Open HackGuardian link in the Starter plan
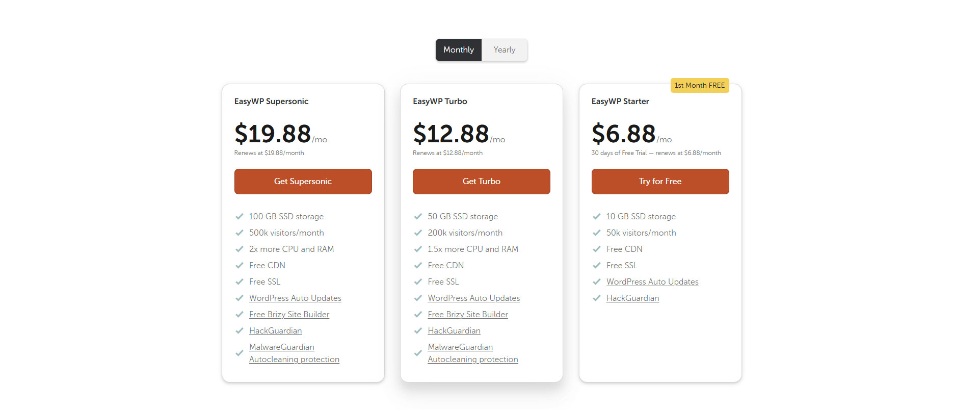Viewport: 980px width, 410px height. coord(632,298)
